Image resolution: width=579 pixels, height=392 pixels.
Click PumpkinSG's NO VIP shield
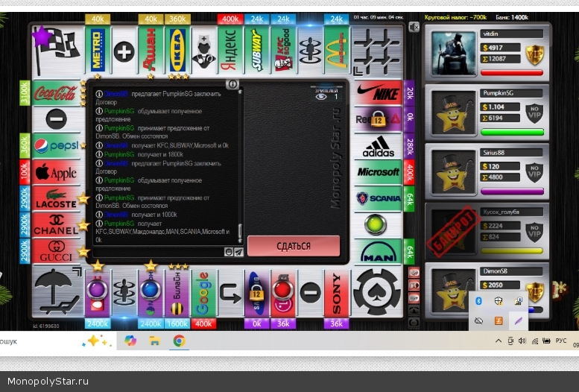click(x=534, y=113)
